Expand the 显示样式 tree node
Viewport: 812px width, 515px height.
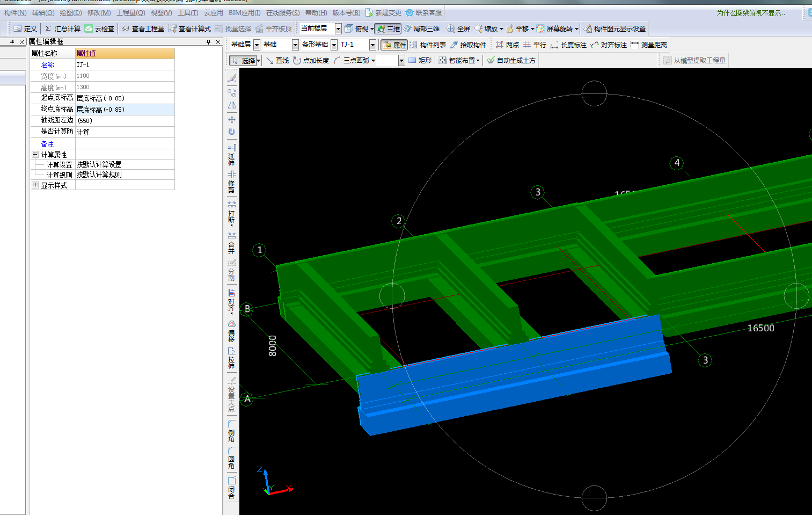[35, 185]
